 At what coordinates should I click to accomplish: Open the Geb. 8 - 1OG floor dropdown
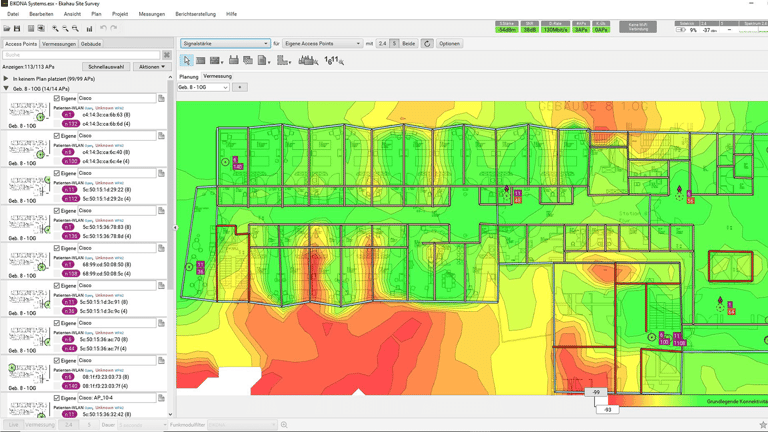pos(203,87)
